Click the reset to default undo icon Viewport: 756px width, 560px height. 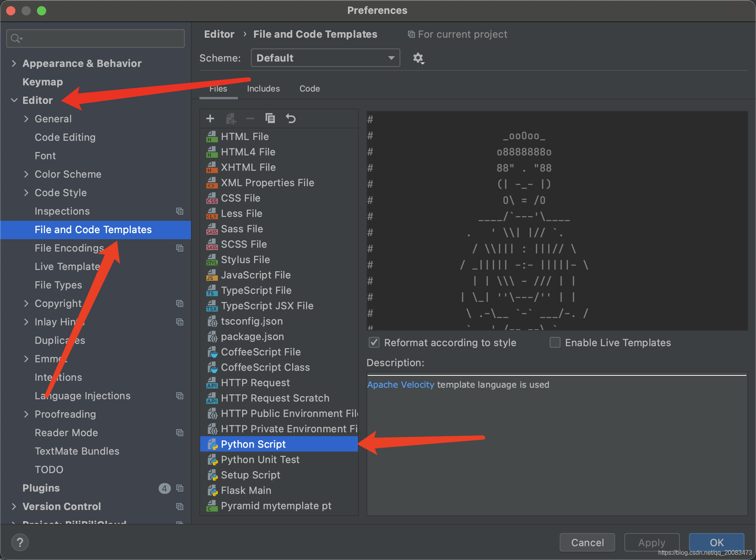pos(291,118)
